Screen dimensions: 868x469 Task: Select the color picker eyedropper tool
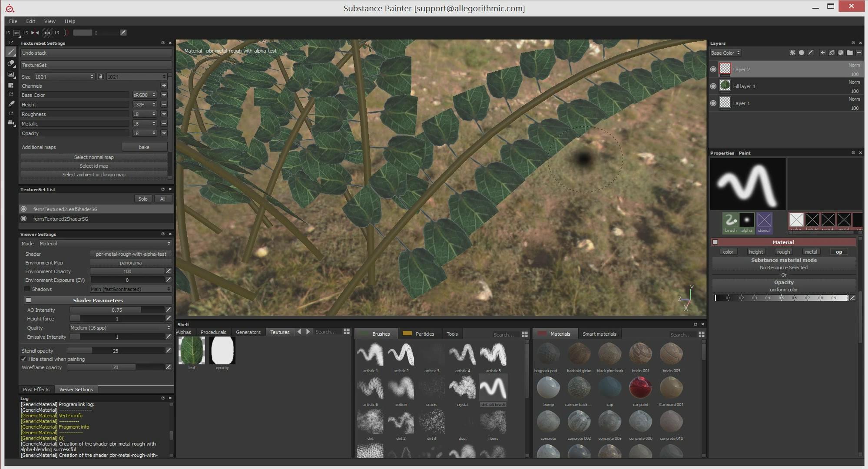[11, 104]
